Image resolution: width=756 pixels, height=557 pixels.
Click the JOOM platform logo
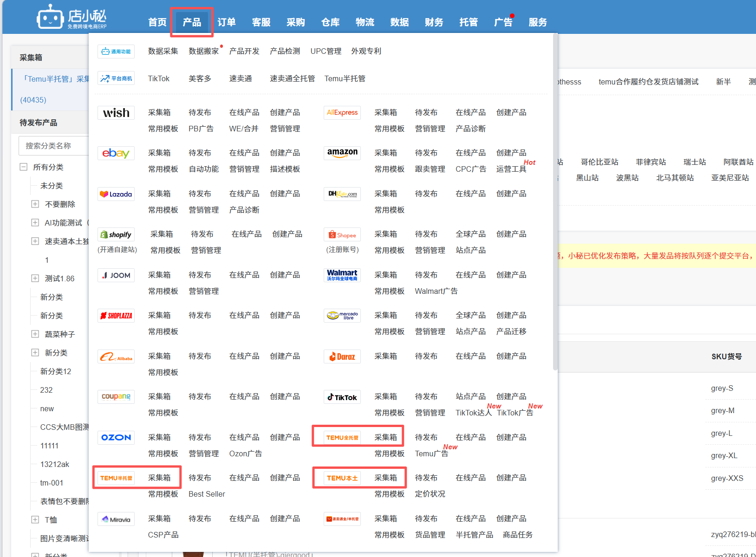pyautogui.click(x=116, y=275)
